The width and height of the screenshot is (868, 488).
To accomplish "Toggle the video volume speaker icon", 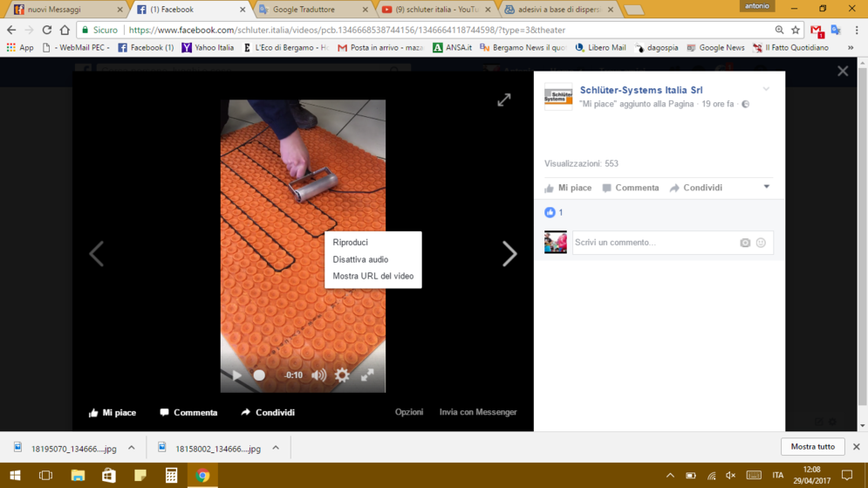I will pos(318,375).
